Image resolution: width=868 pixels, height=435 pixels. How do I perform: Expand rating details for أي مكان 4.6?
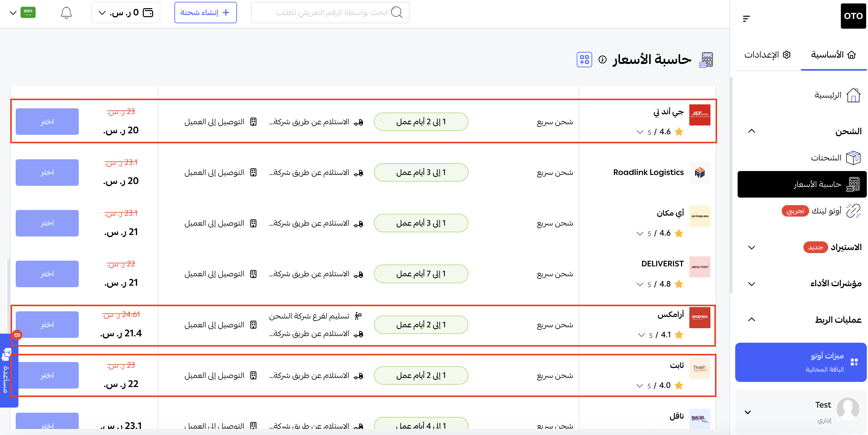coord(640,233)
